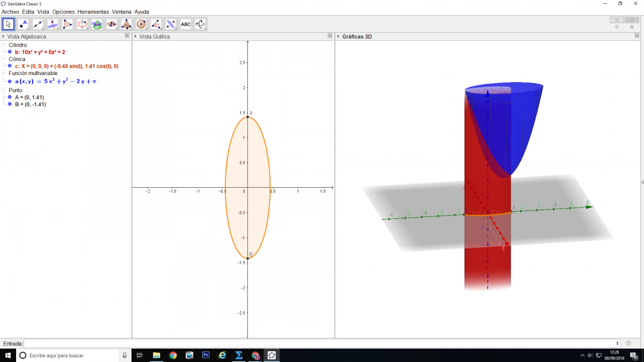Select the Angle measurement tool
The image size is (644, 362).
(x=156, y=24)
